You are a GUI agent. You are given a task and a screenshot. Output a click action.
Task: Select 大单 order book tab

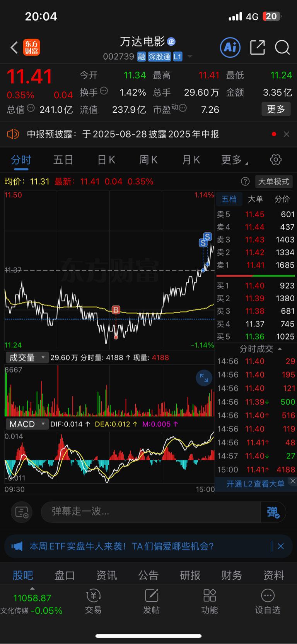255,199
